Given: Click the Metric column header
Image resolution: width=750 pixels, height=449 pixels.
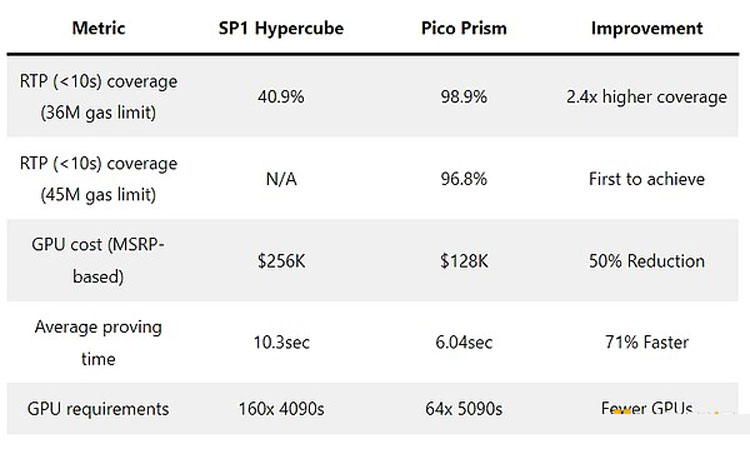Looking at the screenshot, I should coord(98,28).
